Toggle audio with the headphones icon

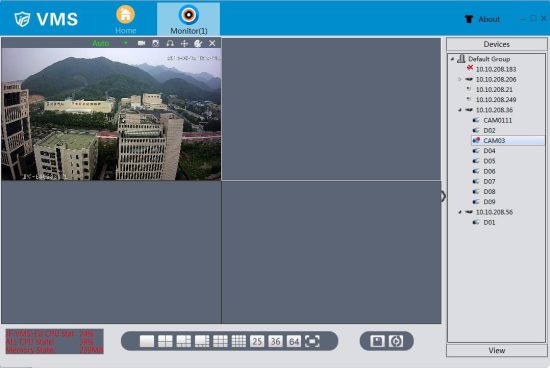coord(170,43)
